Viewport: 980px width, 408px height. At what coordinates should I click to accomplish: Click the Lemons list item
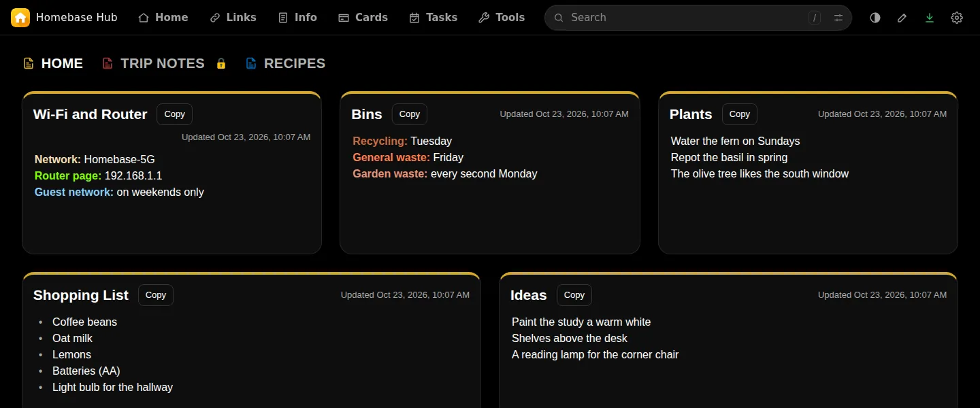point(71,355)
